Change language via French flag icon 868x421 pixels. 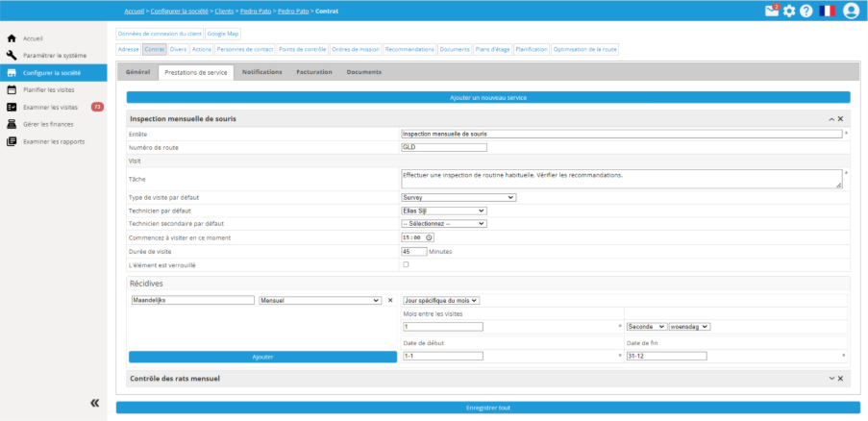(x=827, y=12)
